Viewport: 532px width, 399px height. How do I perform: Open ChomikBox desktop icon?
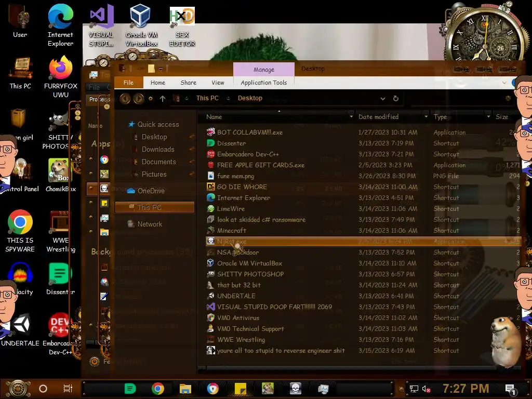[60, 176]
